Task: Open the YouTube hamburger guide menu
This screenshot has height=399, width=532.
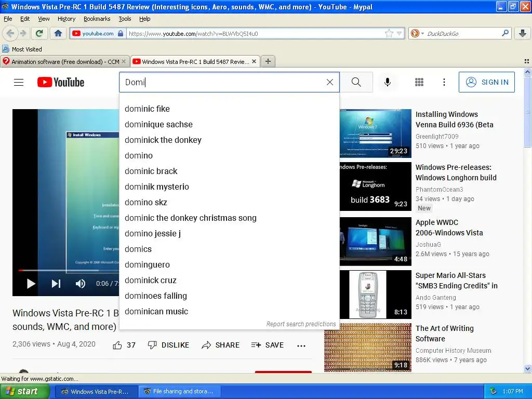Action: (x=19, y=82)
